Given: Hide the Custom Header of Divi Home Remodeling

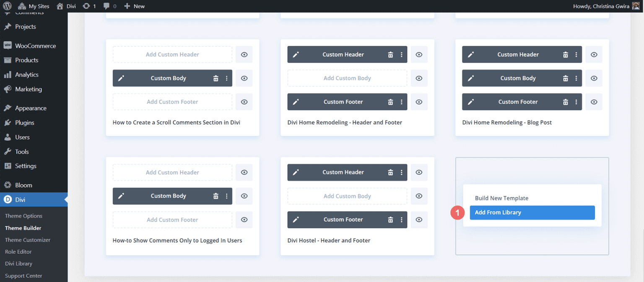Looking at the screenshot, I should coord(419,54).
